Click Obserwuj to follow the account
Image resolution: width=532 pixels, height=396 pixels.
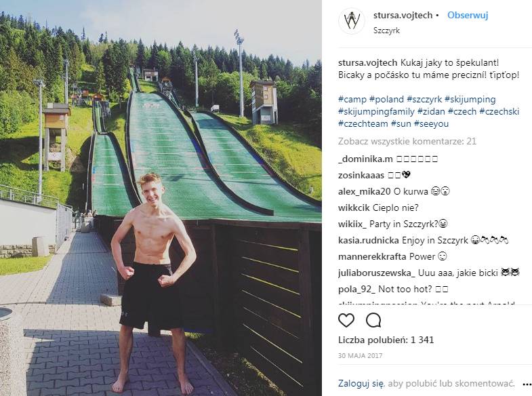point(468,16)
